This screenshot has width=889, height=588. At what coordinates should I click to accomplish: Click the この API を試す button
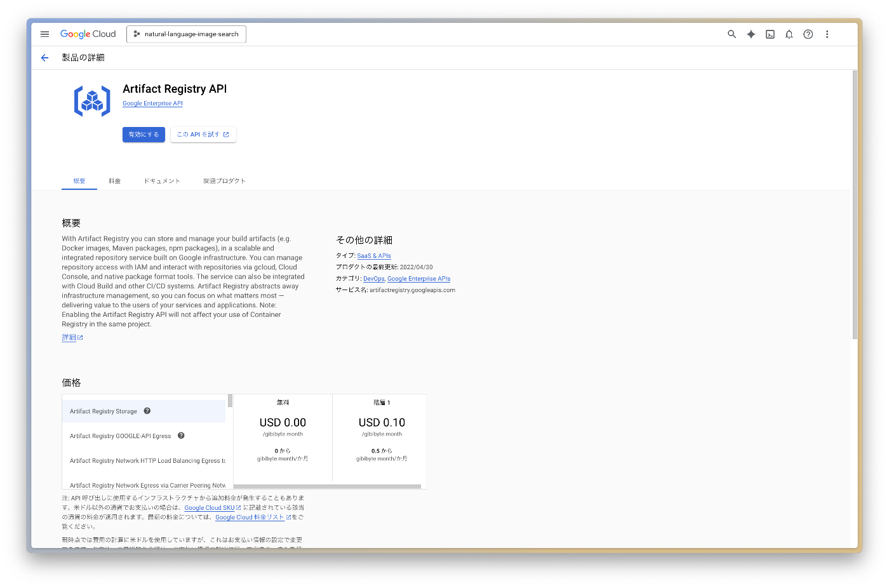pos(203,135)
